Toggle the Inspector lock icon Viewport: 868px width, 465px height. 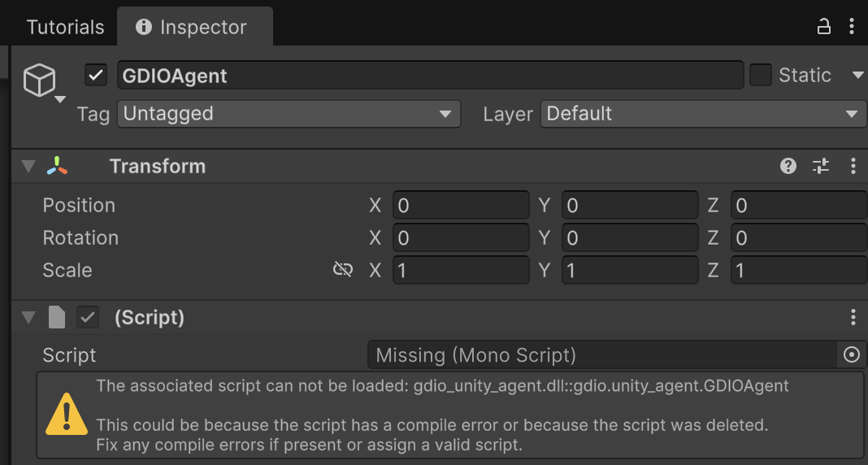[824, 27]
